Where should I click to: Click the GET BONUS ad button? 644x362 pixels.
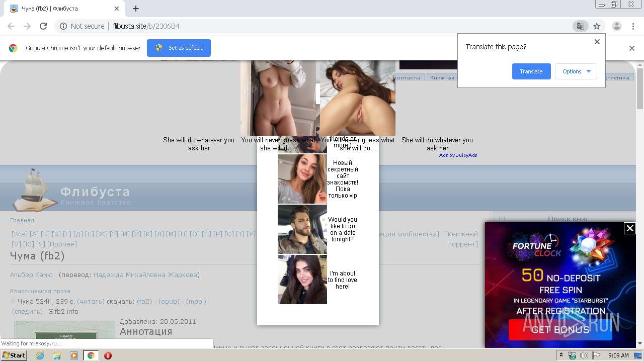tap(560, 330)
